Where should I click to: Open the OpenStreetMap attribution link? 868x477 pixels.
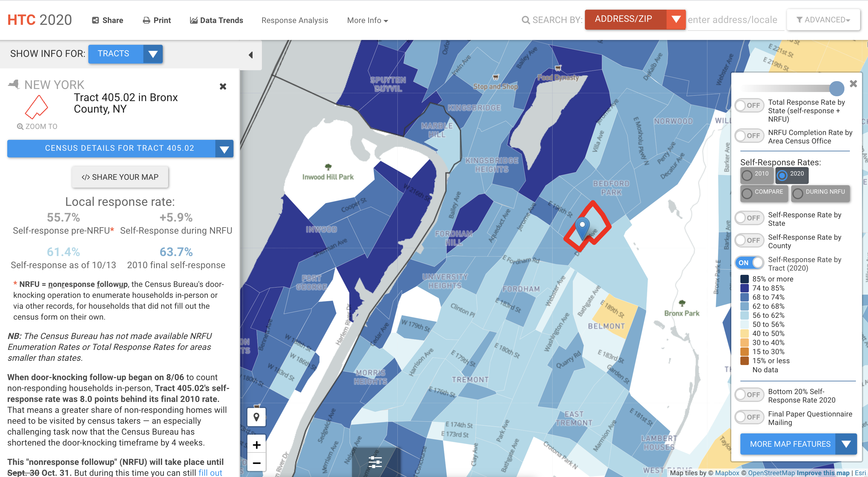click(x=771, y=473)
